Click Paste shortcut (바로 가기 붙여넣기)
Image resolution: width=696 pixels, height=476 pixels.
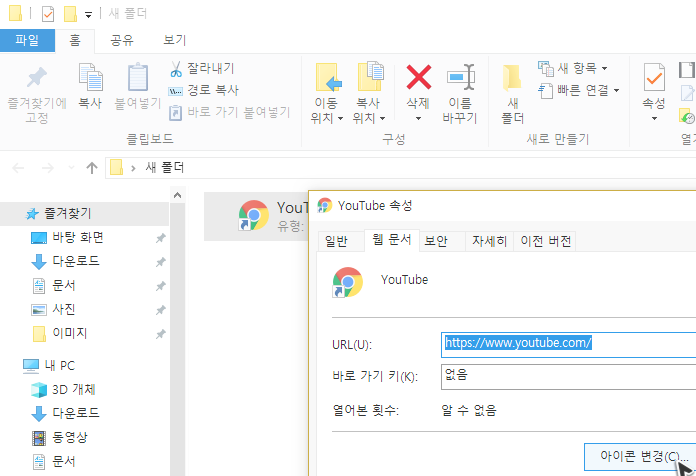[x=229, y=112]
